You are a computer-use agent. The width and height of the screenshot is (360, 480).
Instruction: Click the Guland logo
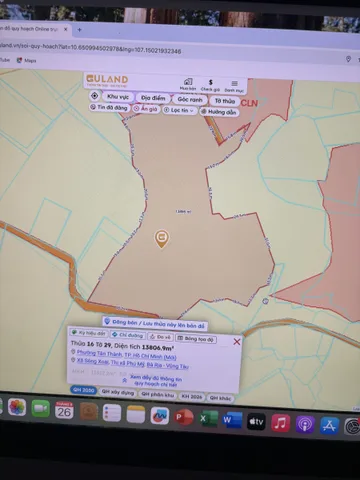pos(107,80)
